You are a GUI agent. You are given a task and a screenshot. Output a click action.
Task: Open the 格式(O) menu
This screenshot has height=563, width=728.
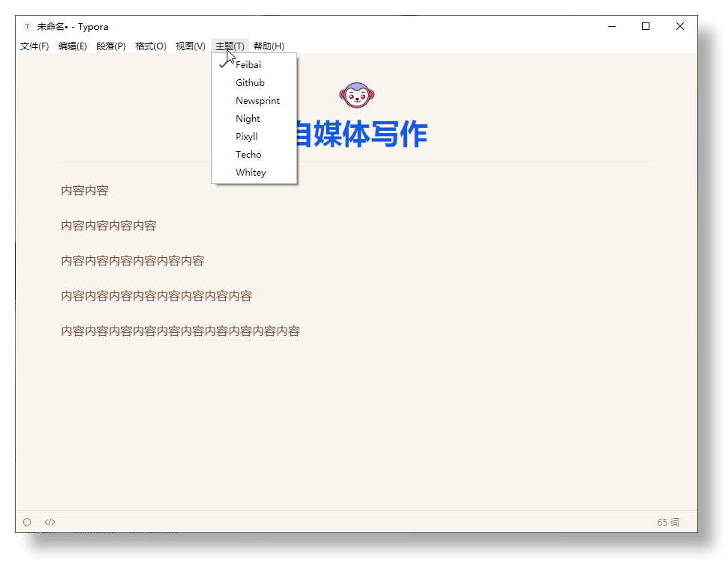click(150, 46)
